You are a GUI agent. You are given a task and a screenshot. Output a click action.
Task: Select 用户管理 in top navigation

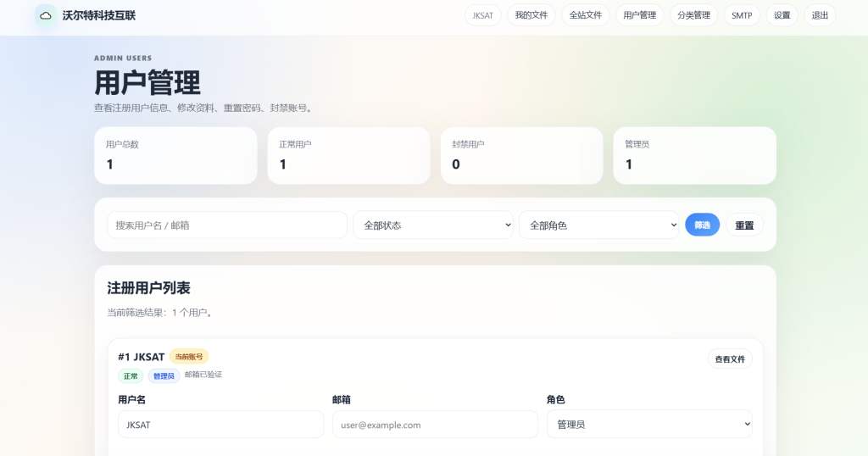point(639,15)
